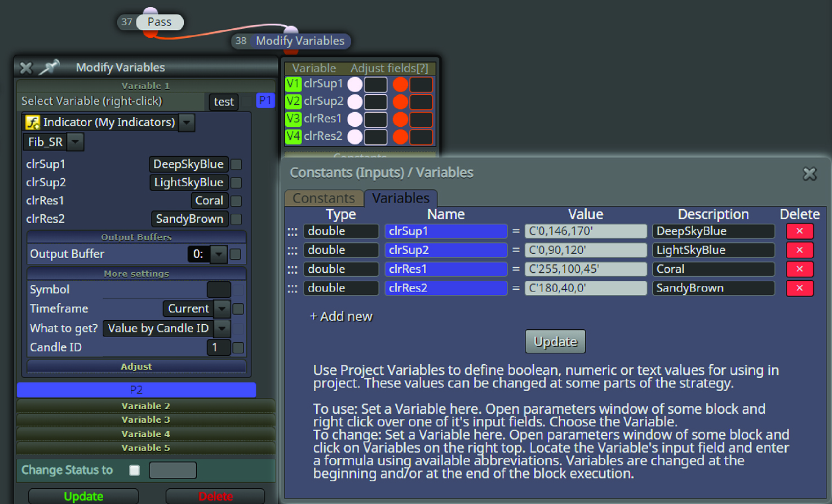Click the orange circle in the clrRes2 row
Image resolution: width=832 pixels, height=504 pixels.
[400, 137]
